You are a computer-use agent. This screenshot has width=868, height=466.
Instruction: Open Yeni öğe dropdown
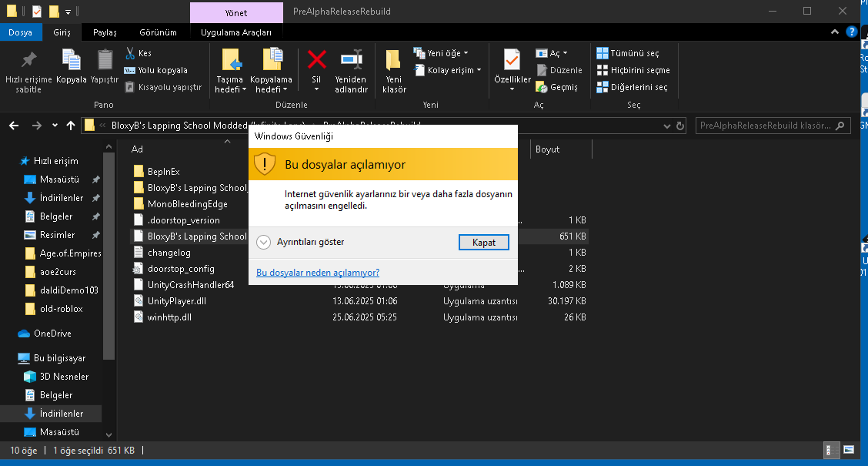point(441,53)
